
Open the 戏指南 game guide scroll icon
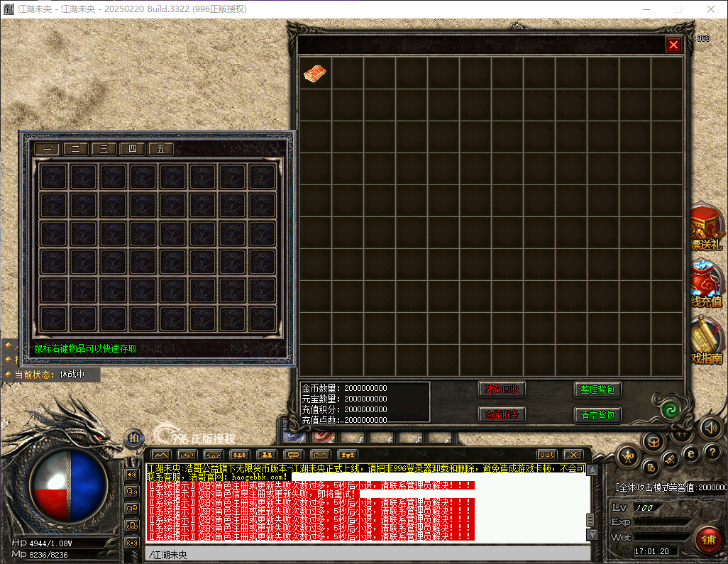tap(707, 342)
